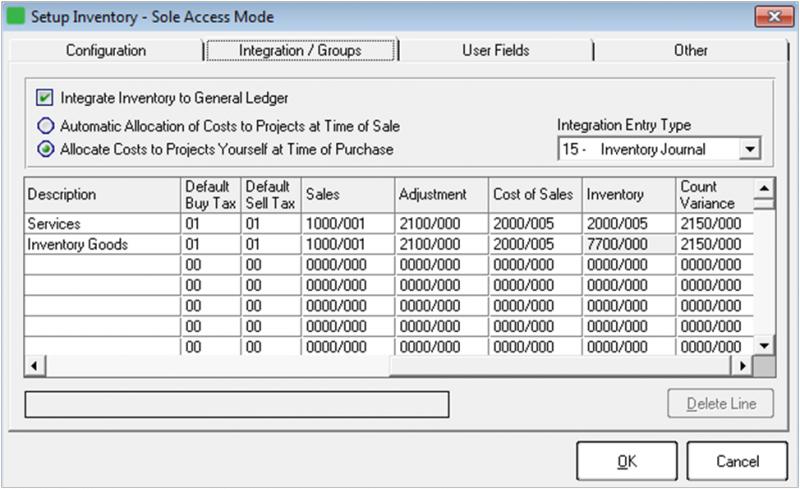
Task: Select Automatic Allocation of Costs radio button
Action: click(x=45, y=126)
